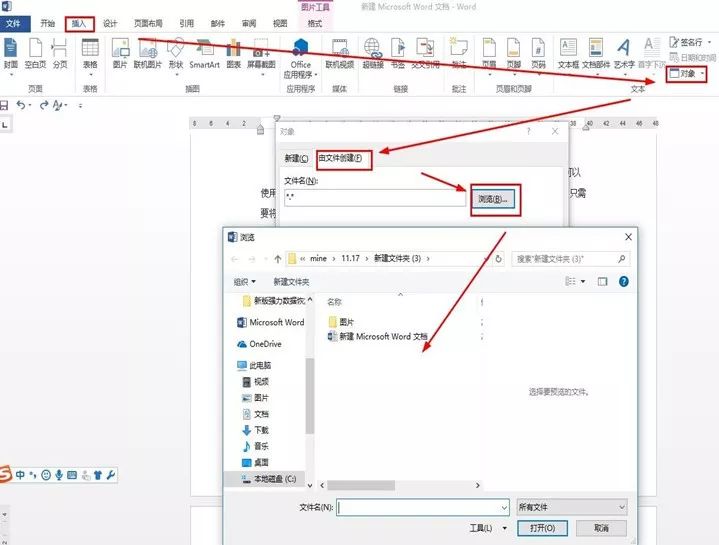Open the 页面布局 ribbon tab

point(148,23)
